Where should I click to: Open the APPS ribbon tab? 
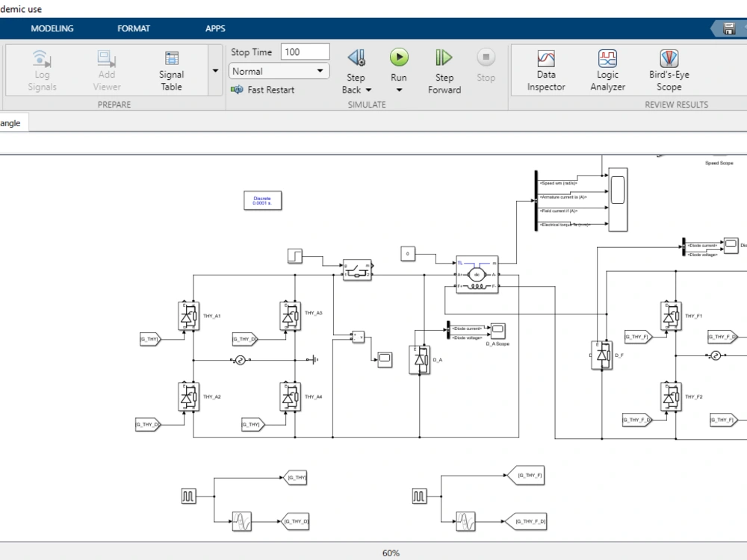pos(215,28)
